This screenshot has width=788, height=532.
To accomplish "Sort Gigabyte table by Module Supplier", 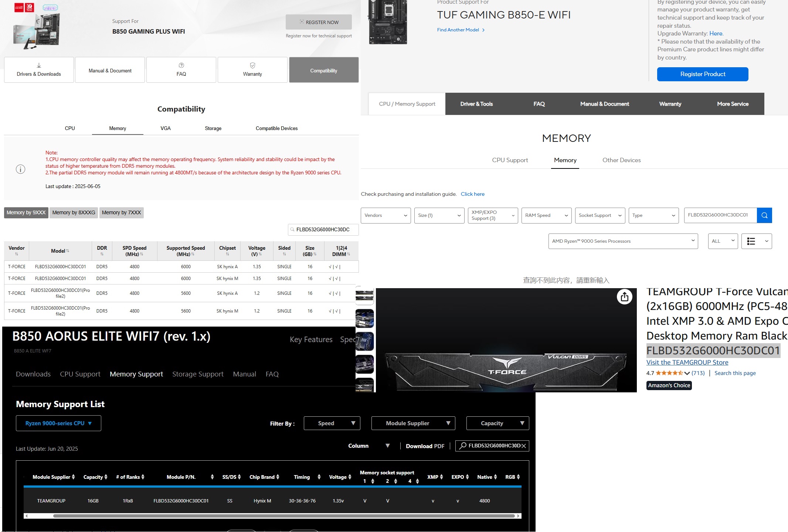I will pyautogui.click(x=73, y=477).
